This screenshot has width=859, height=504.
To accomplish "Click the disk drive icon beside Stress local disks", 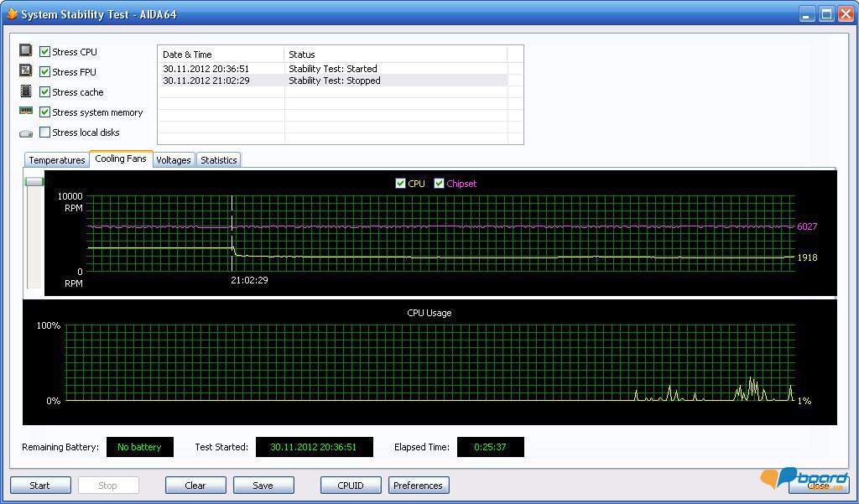I will [x=25, y=132].
